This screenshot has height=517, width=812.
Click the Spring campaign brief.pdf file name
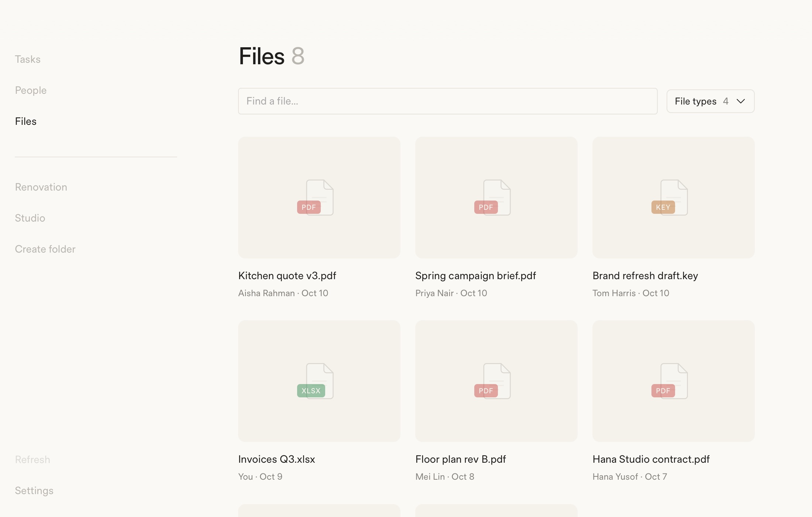coord(476,276)
